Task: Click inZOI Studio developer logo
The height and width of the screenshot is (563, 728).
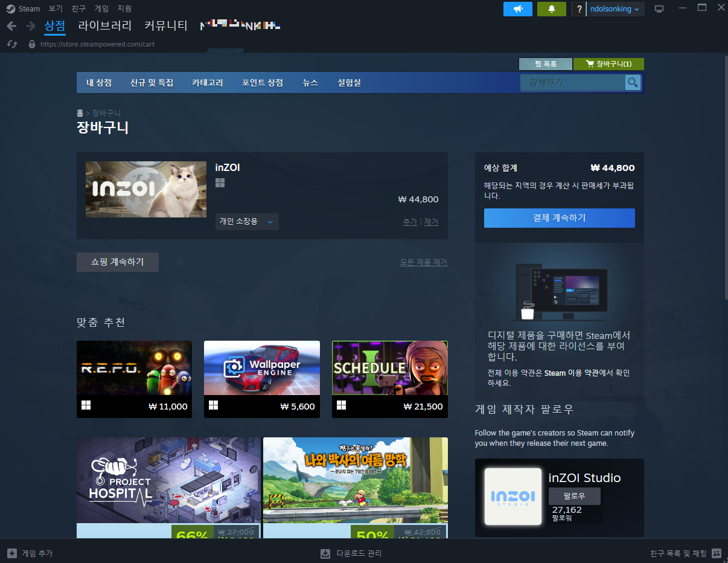Action: (x=513, y=497)
